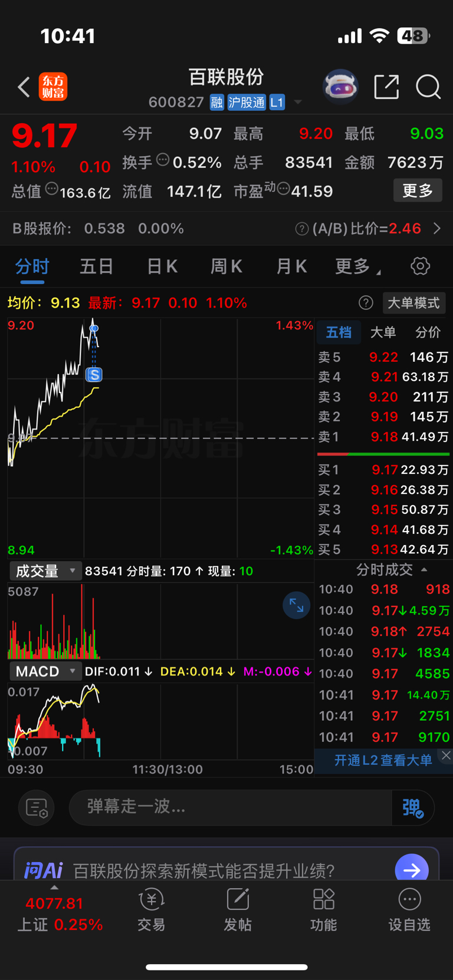This screenshot has height=980, width=453.
Task: Tap 开通L2查看大单 link
Action: (x=383, y=760)
